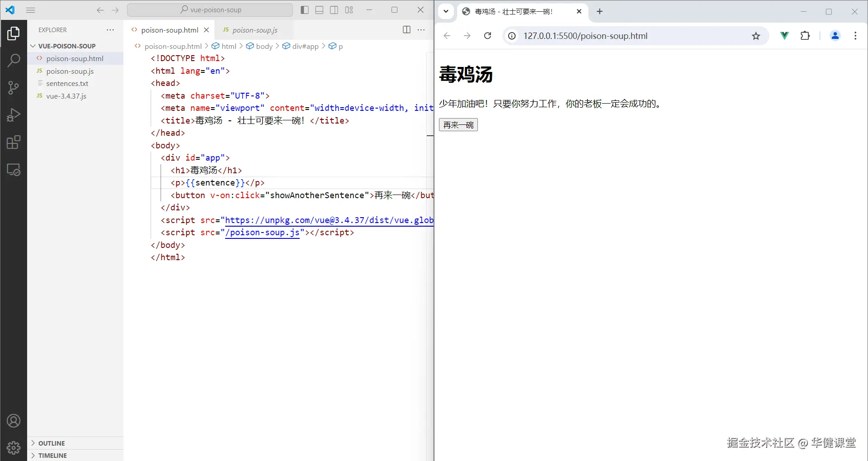Toggle the primary side bar visibility
Viewport: 868px width, 461px height.
click(x=305, y=10)
